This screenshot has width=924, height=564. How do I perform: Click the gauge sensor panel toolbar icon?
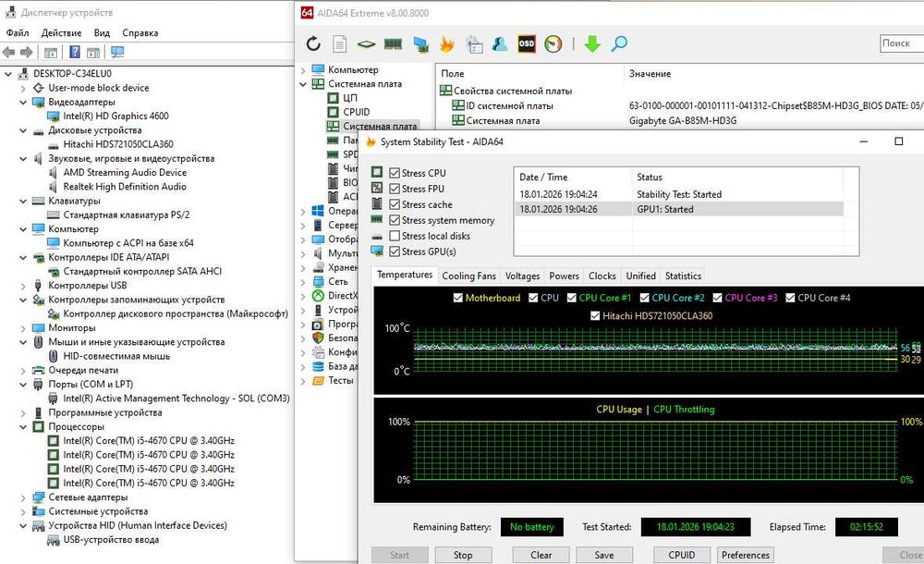pyautogui.click(x=553, y=43)
